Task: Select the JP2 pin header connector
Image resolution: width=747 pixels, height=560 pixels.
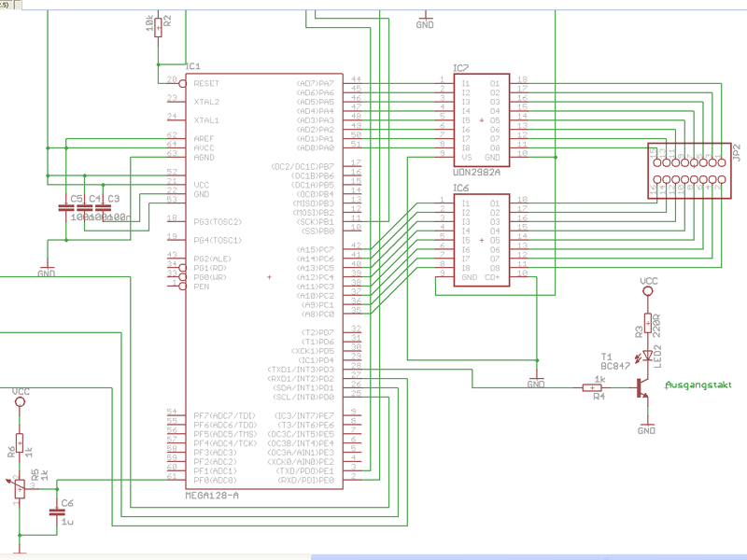Action: pos(689,171)
